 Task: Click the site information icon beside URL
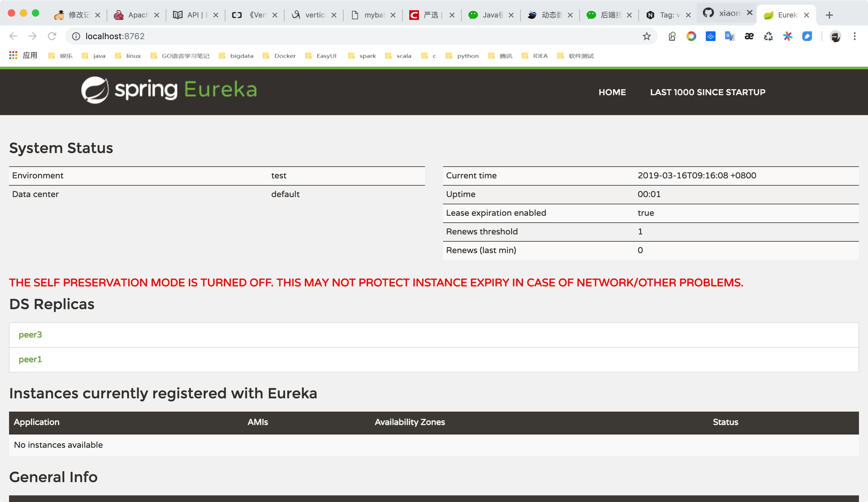[x=76, y=36]
